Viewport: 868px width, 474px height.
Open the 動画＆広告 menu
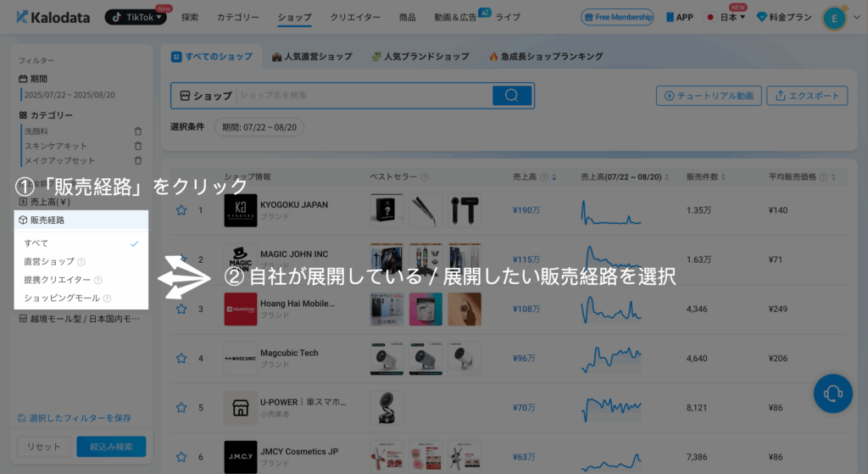pyautogui.click(x=455, y=17)
